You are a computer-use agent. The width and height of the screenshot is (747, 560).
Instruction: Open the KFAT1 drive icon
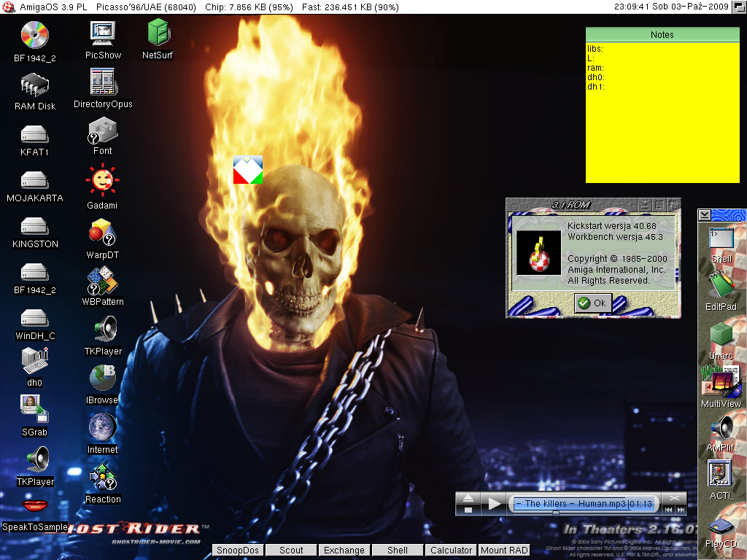34,134
